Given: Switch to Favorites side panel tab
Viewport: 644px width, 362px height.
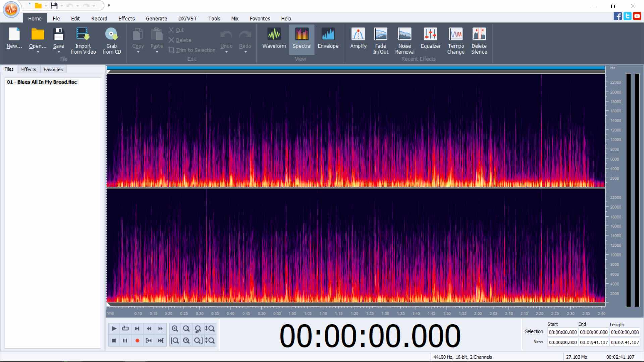Looking at the screenshot, I should [x=53, y=69].
